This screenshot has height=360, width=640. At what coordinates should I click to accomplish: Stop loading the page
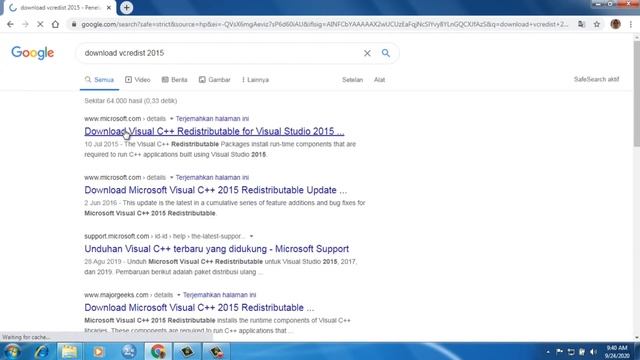pyautogui.click(x=40, y=24)
